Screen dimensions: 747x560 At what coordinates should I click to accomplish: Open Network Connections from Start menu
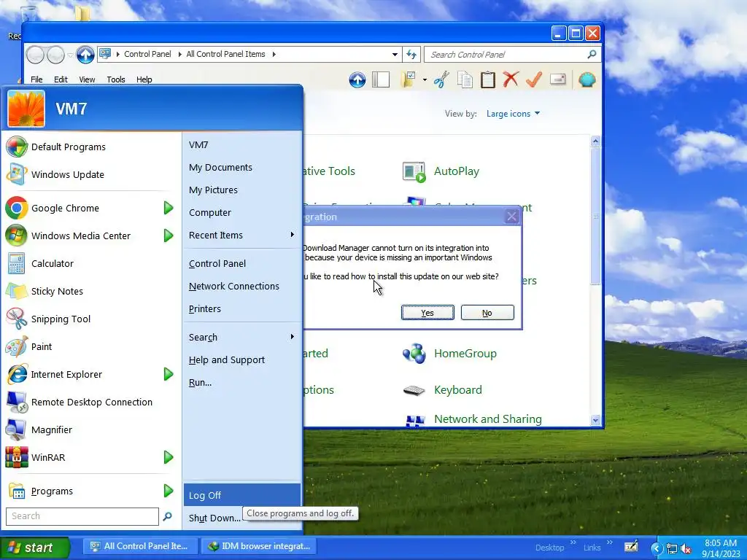242,286
